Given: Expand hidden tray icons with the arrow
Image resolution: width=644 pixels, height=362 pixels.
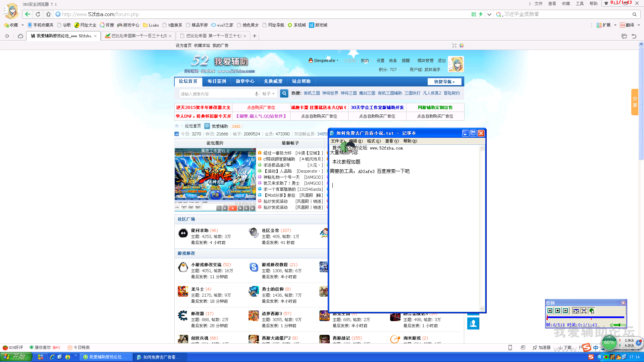Looking at the screenshot, I should pyautogui.click(x=600, y=357).
